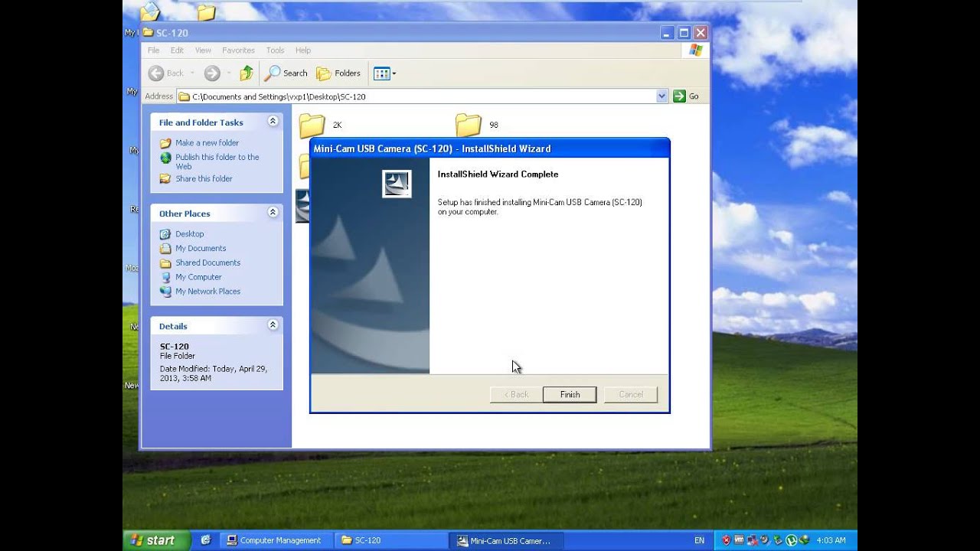Viewport: 980px width, 551px height.
Task: Open My Documents from Other Places
Action: [x=201, y=248]
